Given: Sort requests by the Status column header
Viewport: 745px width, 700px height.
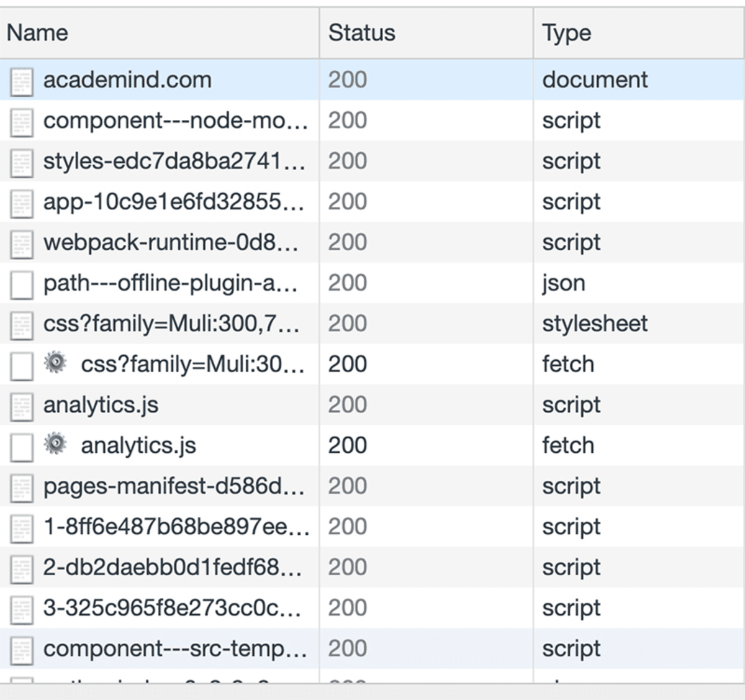Looking at the screenshot, I should [x=361, y=32].
